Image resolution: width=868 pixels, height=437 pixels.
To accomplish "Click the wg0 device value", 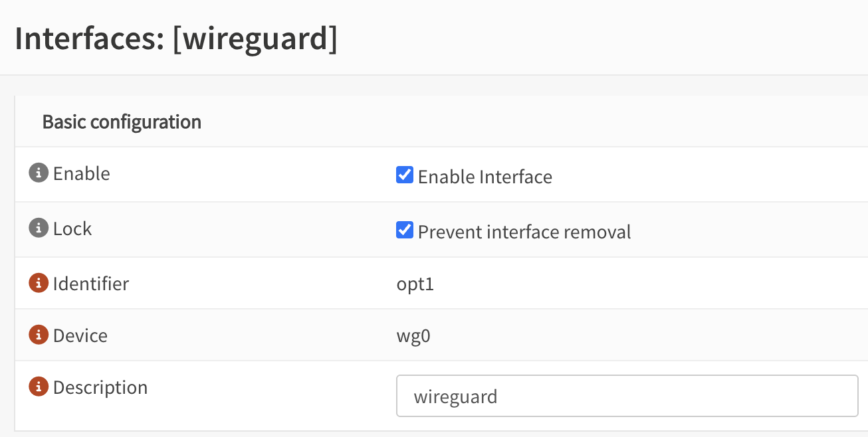I will 413,336.
